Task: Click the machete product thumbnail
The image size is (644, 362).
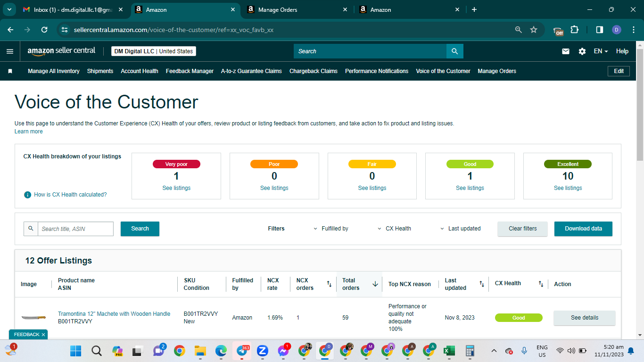Action: point(33,318)
